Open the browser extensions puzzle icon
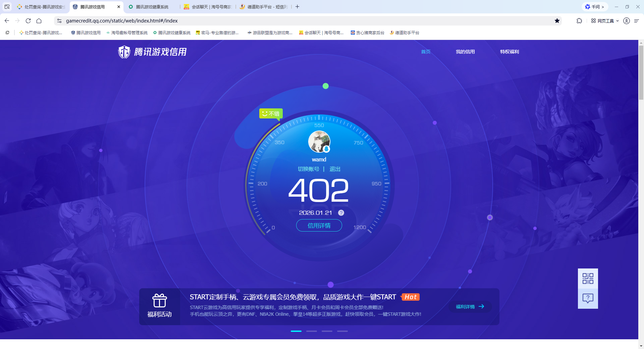644x349 pixels. (579, 21)
